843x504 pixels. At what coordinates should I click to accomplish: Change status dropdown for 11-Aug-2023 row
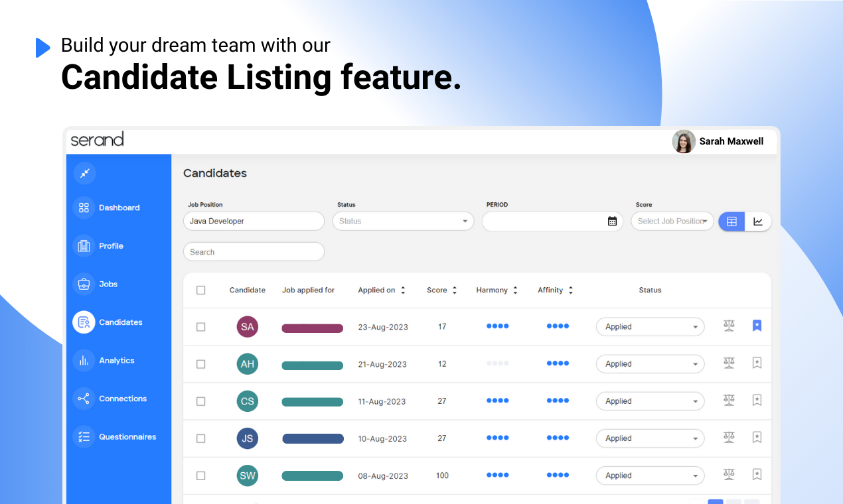[x=651, y=401]
